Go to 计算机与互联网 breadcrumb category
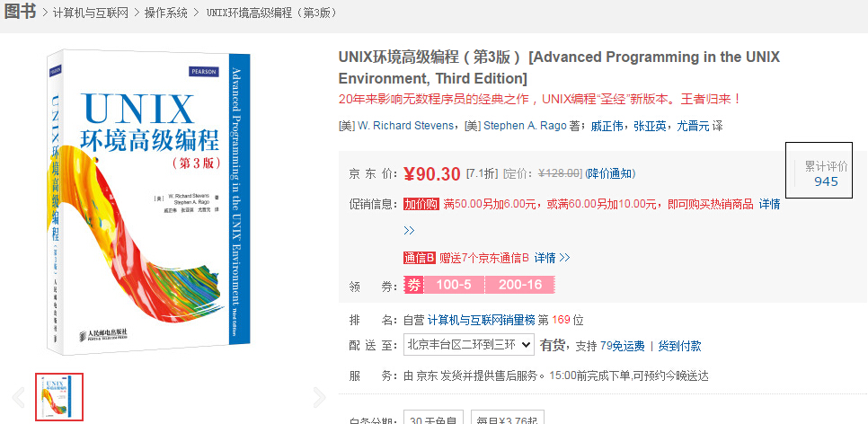This screenshot has width=868, height=424. pos(90,13)
